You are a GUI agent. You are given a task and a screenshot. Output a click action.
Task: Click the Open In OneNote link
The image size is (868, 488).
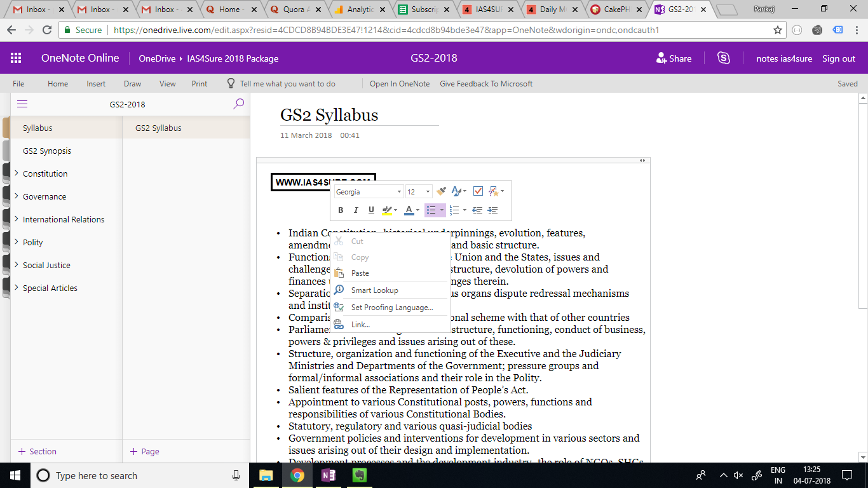click(399, 84)
